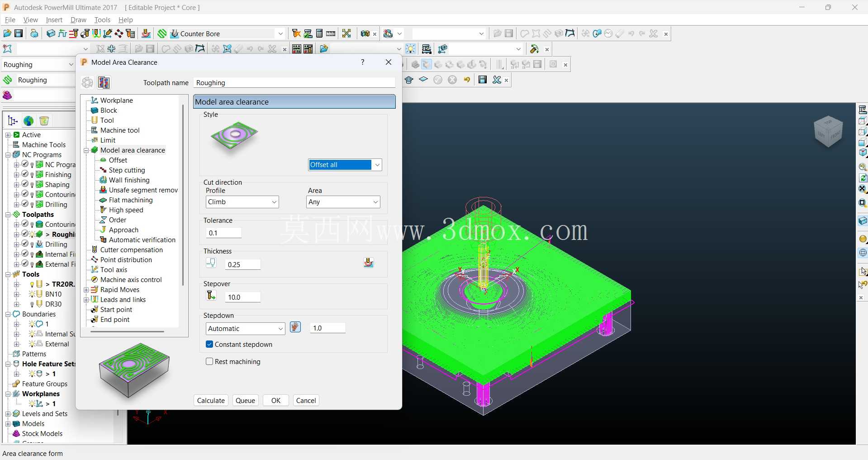This screenshot has height=460, width=868.
Task: Click the print icon in main toolbar
Action: pos(34,34)
